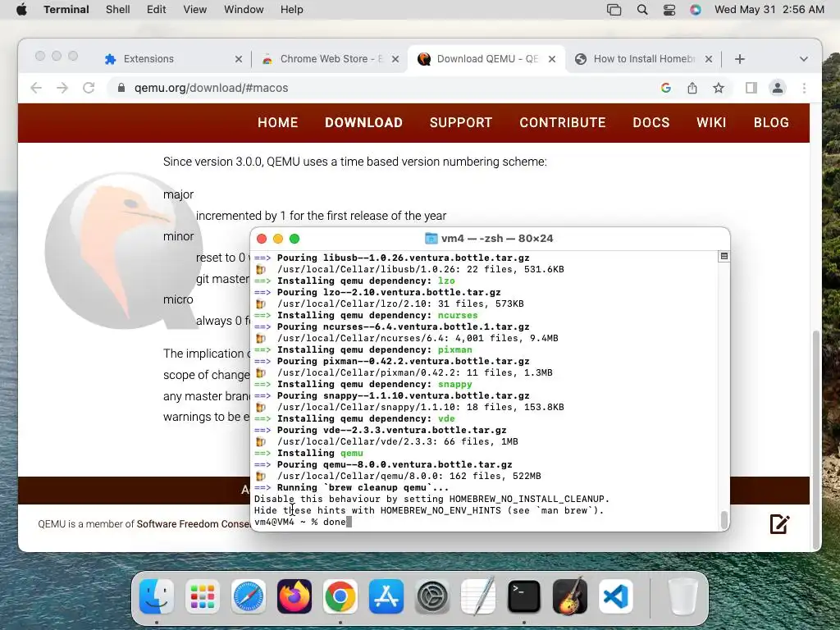
Task: Click the edit page icon in QEMU footer
Action: [779, 524]
